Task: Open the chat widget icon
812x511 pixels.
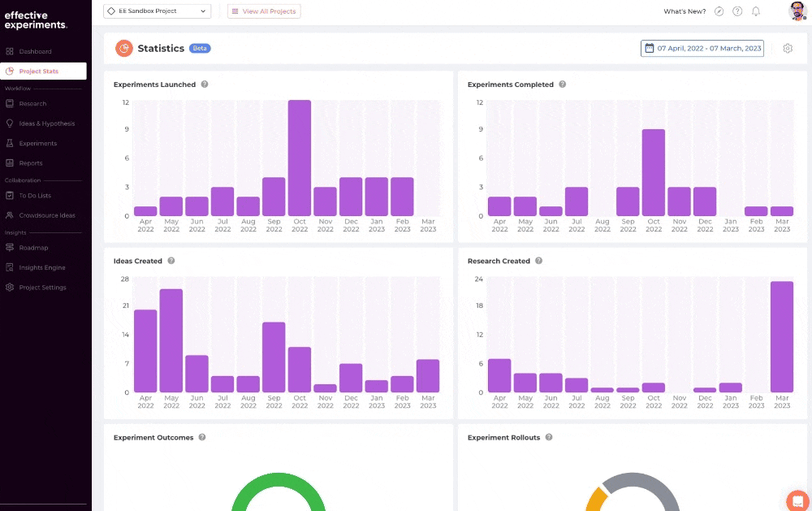Action: coord(798,501)
